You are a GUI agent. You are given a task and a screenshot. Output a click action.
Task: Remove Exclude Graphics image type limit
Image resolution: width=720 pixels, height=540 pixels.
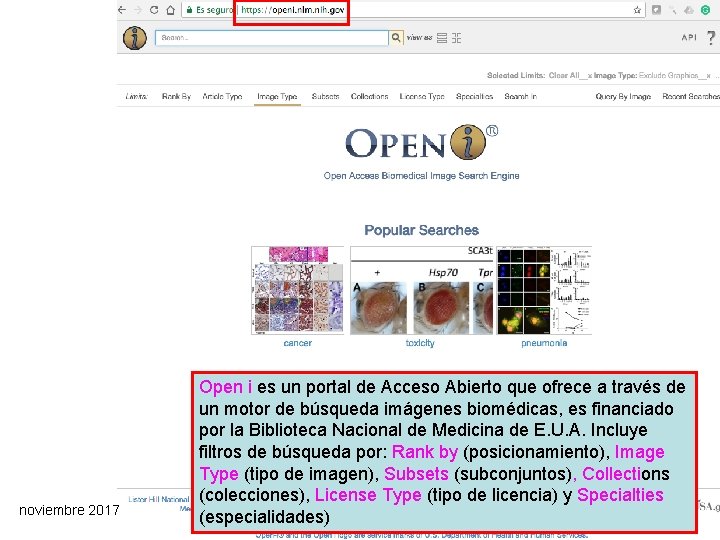(x=709, y=75)
